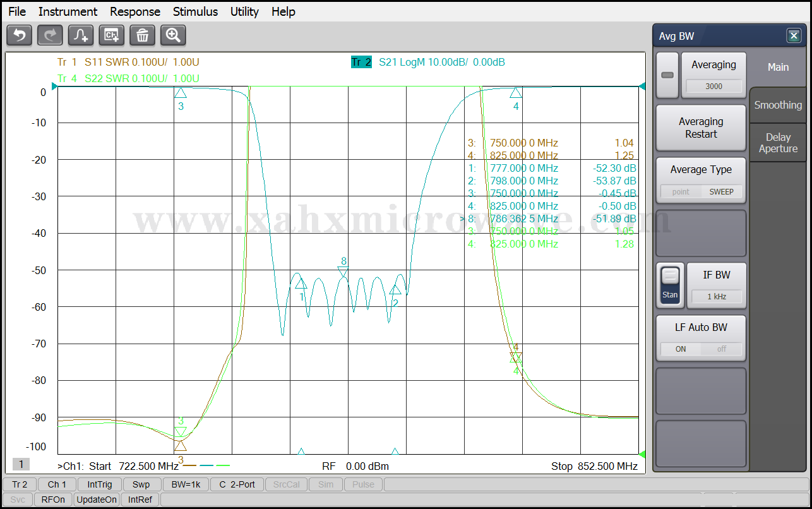Switch to the Smoothing tab
The image size is (812, 509).
pyautogui.click(x=778, y=105)
